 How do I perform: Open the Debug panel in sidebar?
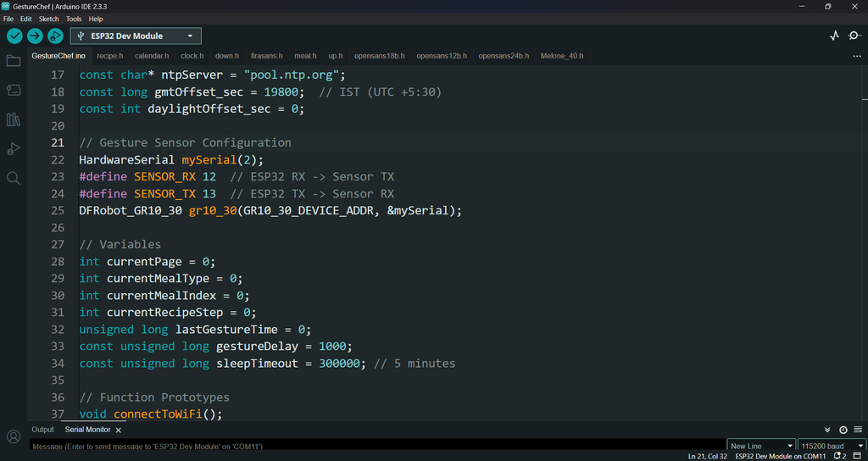tap(14, 149)
